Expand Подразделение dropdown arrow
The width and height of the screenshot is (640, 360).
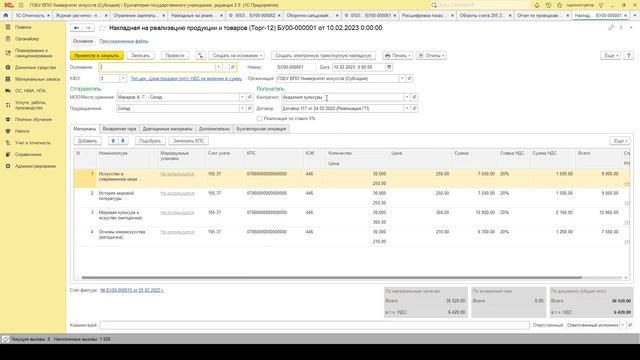[x=242, y=109]
